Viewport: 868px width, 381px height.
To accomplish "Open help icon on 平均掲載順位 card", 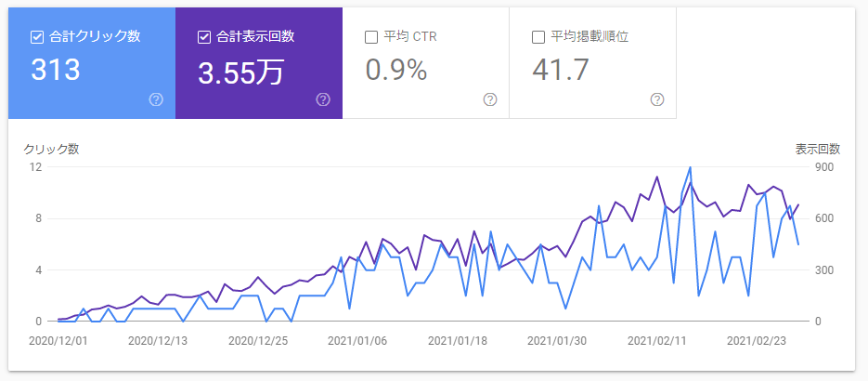I will [657, 99].
